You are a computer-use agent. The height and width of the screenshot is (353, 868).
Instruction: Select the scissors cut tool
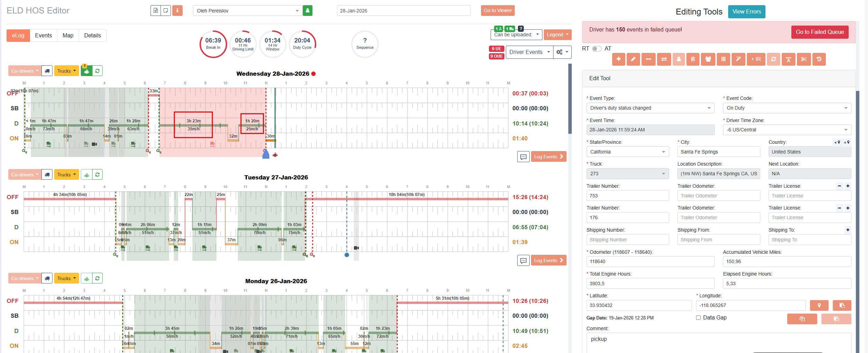coord(804,59)
